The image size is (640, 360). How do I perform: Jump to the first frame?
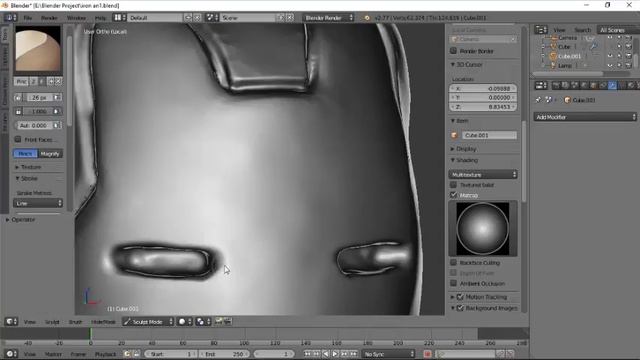pos(307,354)
